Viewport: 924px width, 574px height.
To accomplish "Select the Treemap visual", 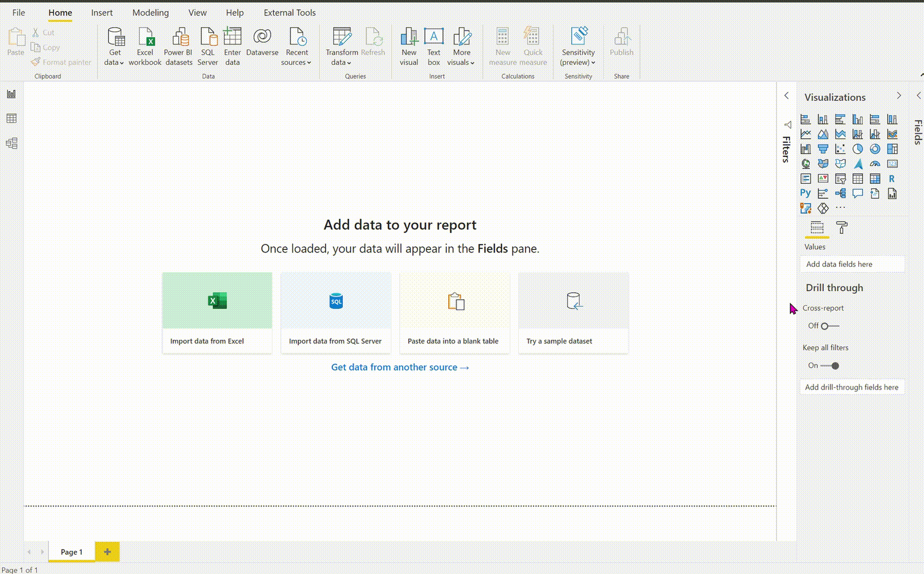I will (x=892, y=149).
